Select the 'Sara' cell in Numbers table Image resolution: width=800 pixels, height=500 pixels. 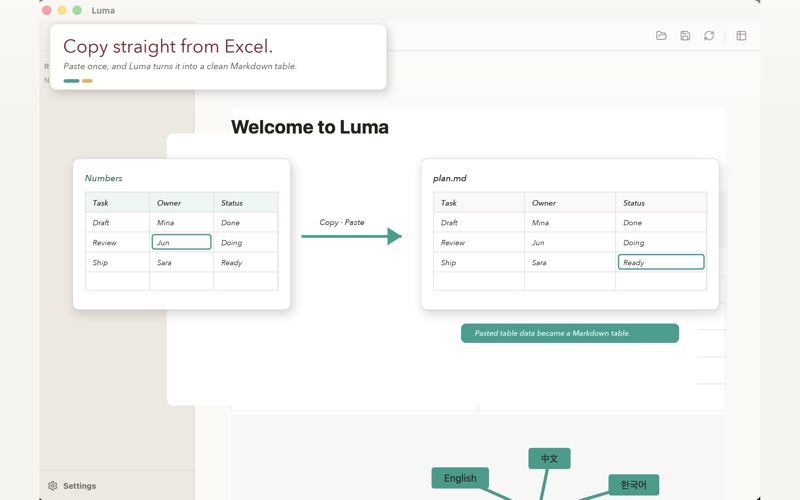pyautogui.click(x=182, y=262)
